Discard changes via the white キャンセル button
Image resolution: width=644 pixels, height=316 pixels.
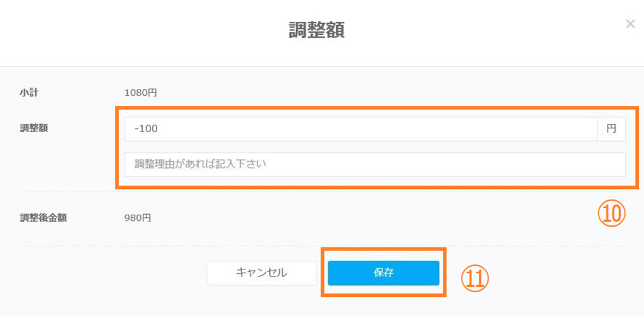(x=262, y=273)
